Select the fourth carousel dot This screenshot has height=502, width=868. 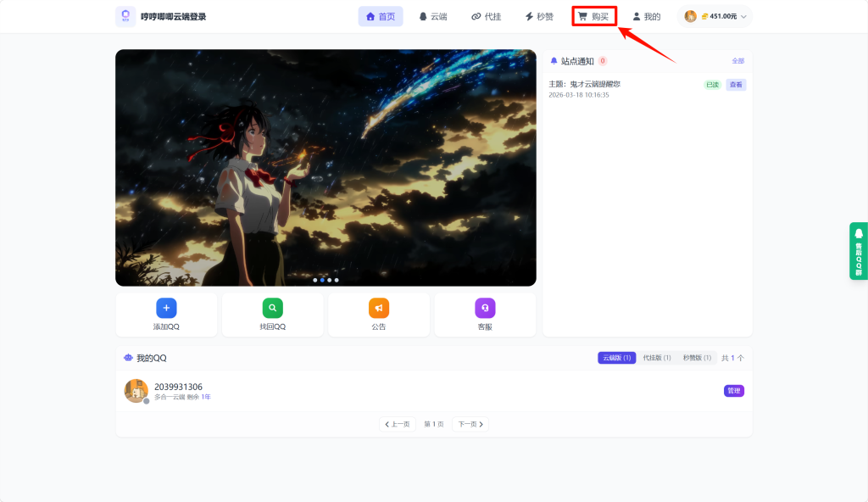pyautogui.click(x=337, y=281)
